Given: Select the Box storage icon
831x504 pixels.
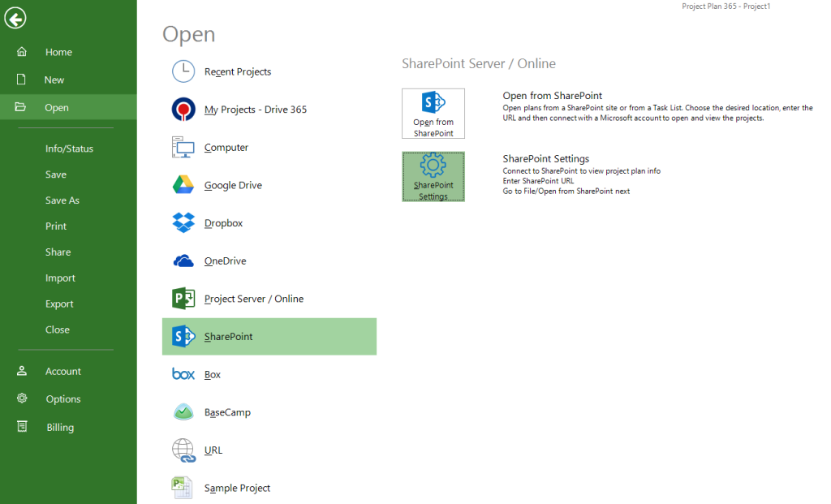Looking at the screenshot, I should coord(182,374).
